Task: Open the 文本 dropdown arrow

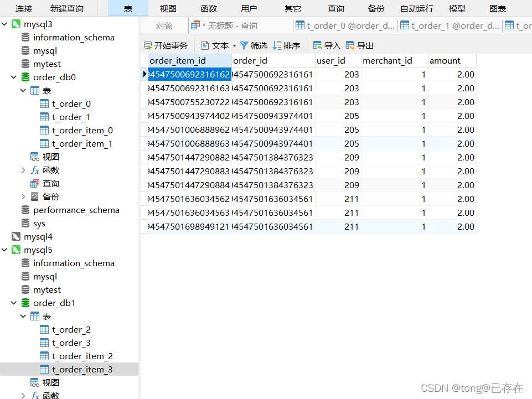Action: click(x=234, y=45)
